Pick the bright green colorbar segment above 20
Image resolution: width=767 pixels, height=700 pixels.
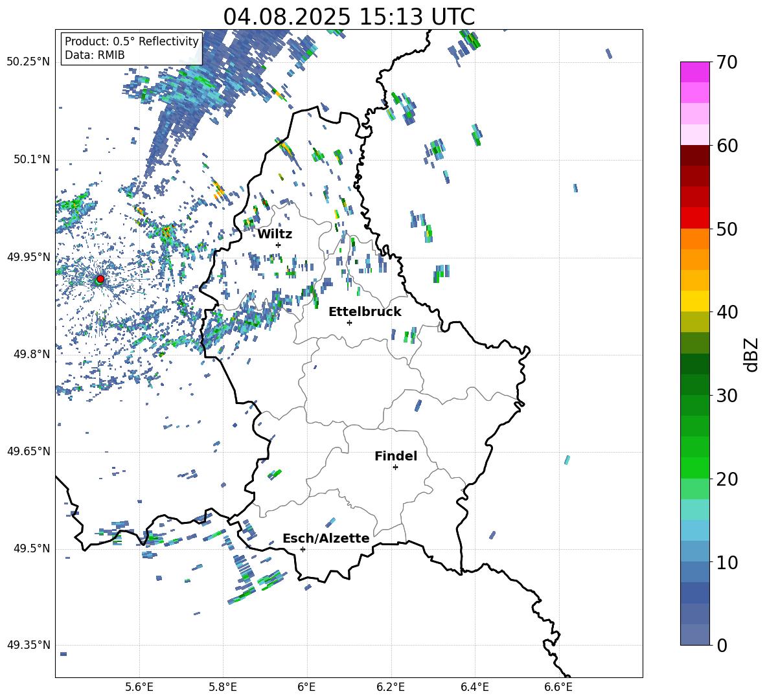tap(695, 468)
